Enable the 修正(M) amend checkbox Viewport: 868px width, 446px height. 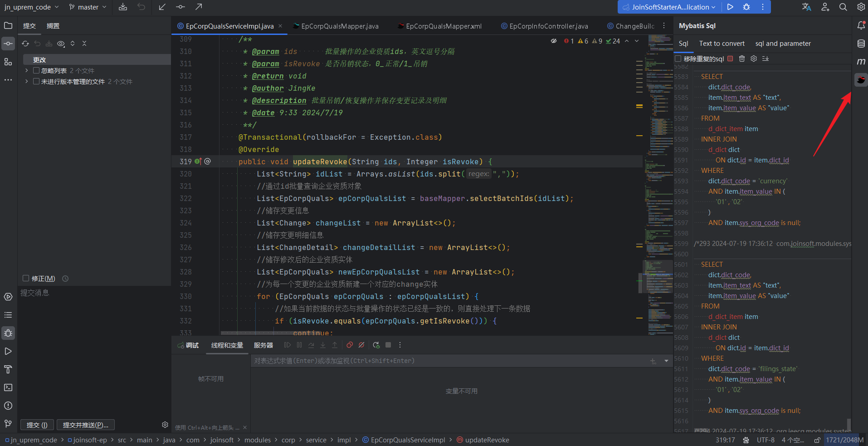[26, 279]
